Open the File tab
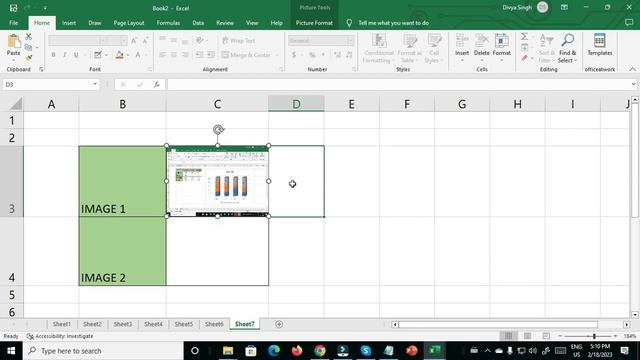The height and width of the screenshot is (360, 640). (13, 23)
